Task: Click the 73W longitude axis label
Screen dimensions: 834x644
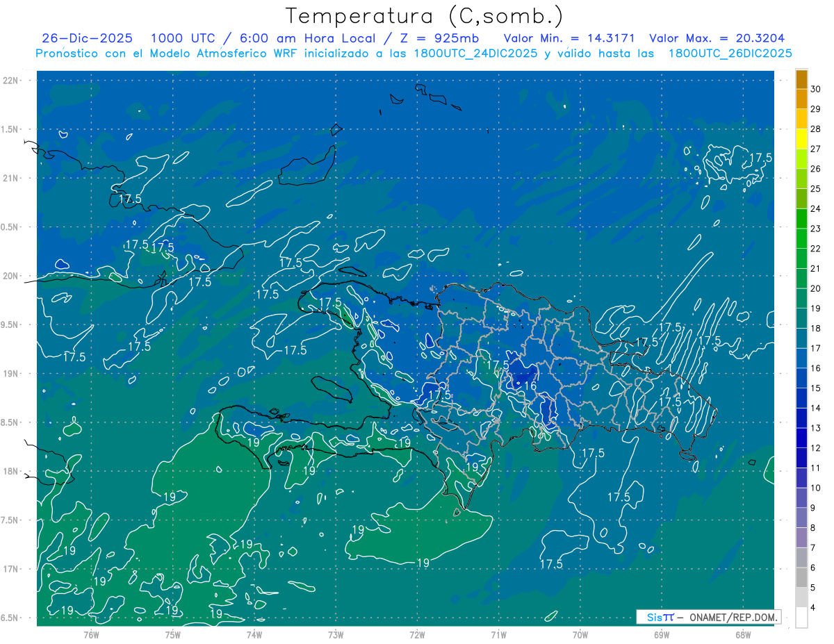Action: click(336, 634)
